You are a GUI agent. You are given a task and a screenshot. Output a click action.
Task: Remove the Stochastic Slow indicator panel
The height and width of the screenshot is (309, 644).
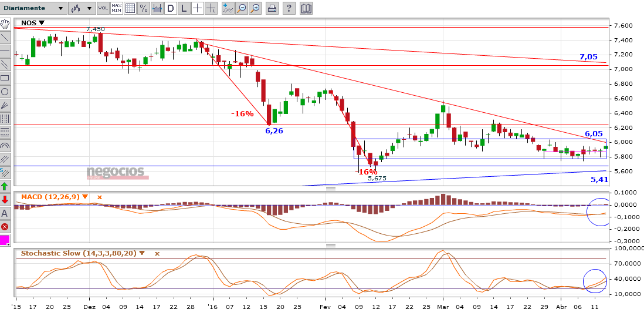pyautogui.click(x=157, y=253)
